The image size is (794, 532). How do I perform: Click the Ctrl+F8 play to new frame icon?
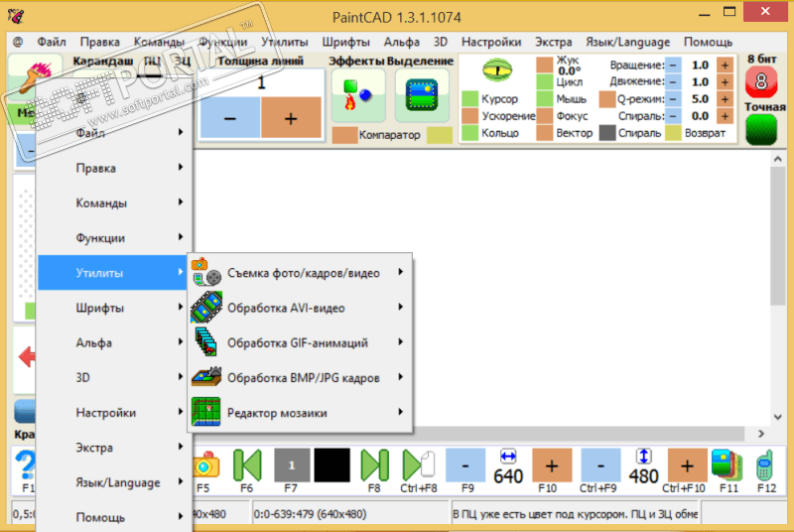418,465
